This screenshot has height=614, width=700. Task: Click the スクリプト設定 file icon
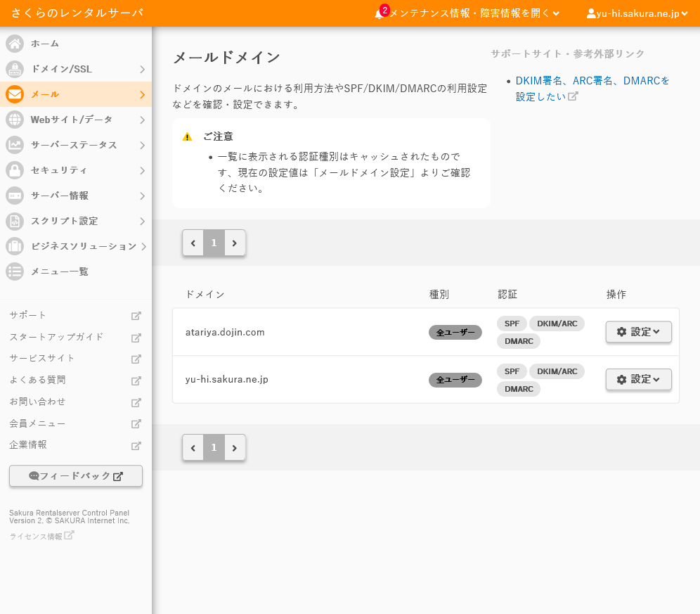15,221
